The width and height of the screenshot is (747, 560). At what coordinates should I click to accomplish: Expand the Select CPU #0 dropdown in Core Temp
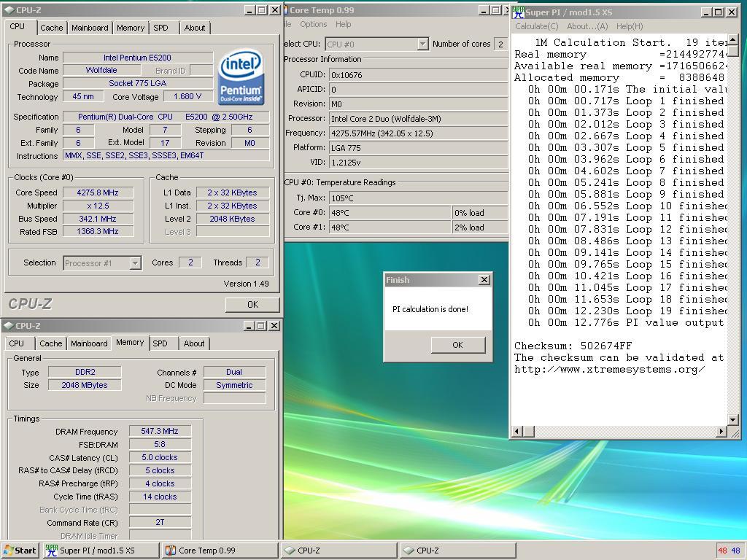point(422,44)
